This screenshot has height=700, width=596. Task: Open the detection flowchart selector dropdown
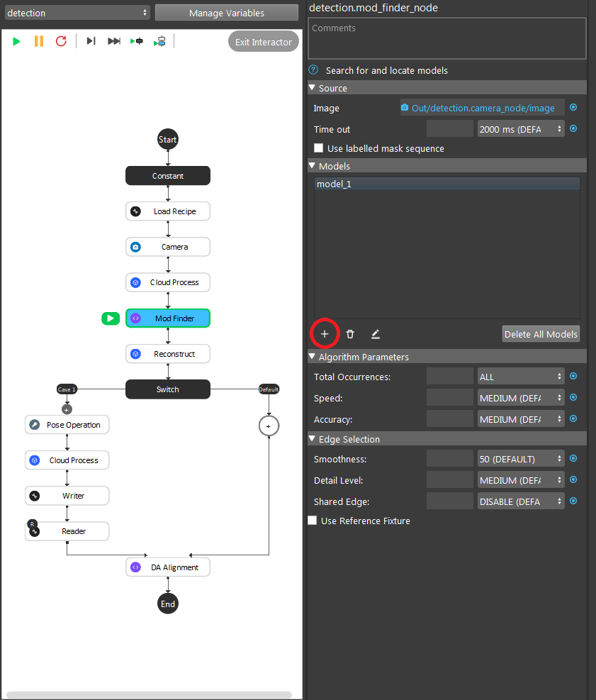77,13
